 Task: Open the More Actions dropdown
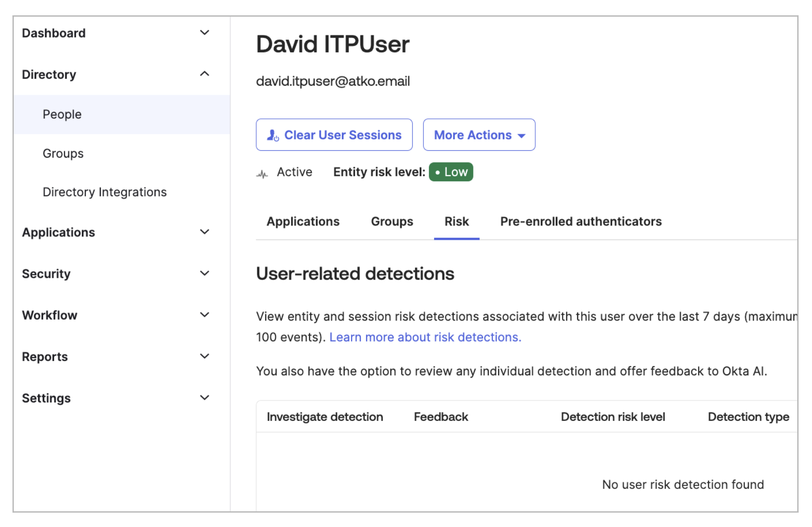point(479,135)
